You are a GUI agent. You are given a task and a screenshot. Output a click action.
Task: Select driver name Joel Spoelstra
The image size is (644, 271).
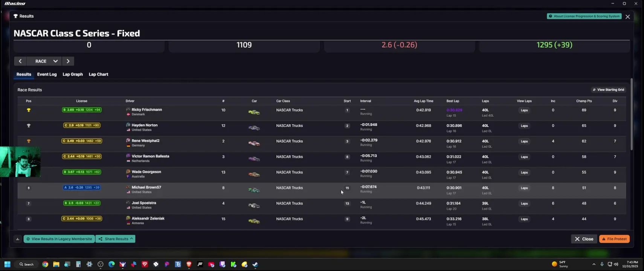tap(144, 203)
